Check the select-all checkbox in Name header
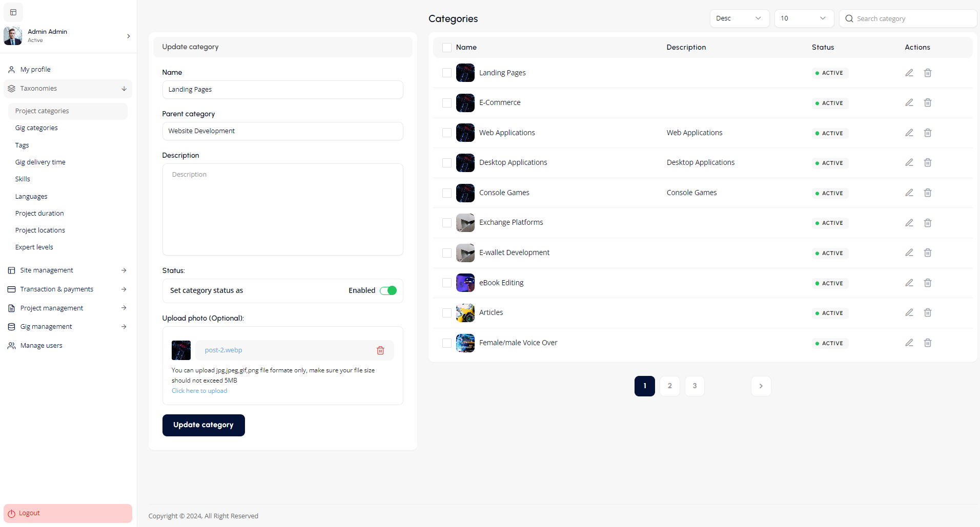The image size is (980, 527). click(447, 48)
